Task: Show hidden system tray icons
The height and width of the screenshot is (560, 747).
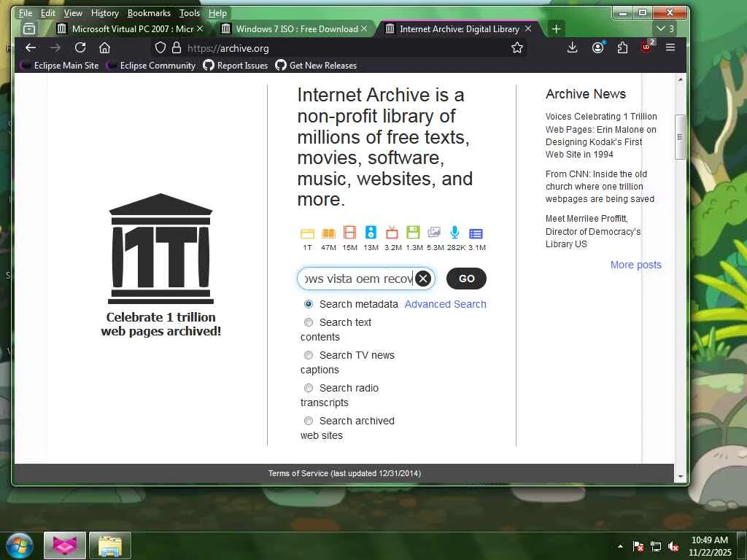Action: click(620, 547)
